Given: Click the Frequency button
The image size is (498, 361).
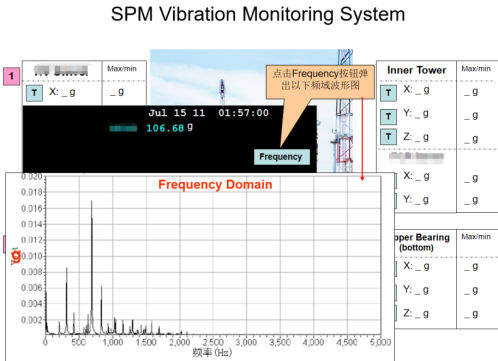Looking at the screenshot, I should click(282, 157).
